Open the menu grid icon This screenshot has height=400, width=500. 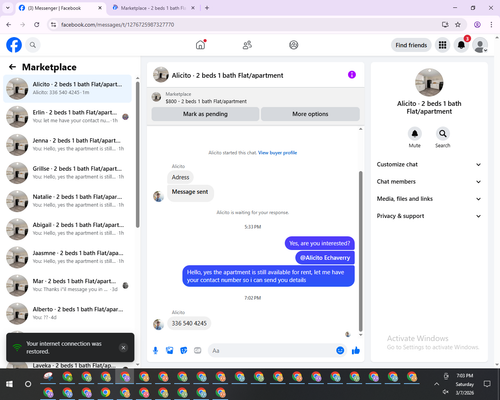pyautogui.click(x=442, y=45)
